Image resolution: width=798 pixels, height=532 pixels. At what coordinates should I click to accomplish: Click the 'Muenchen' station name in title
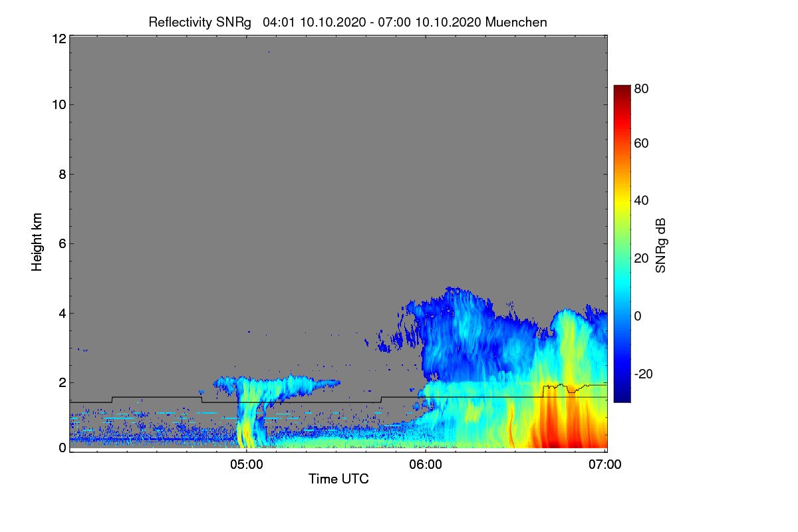click(x=516, y=22)
